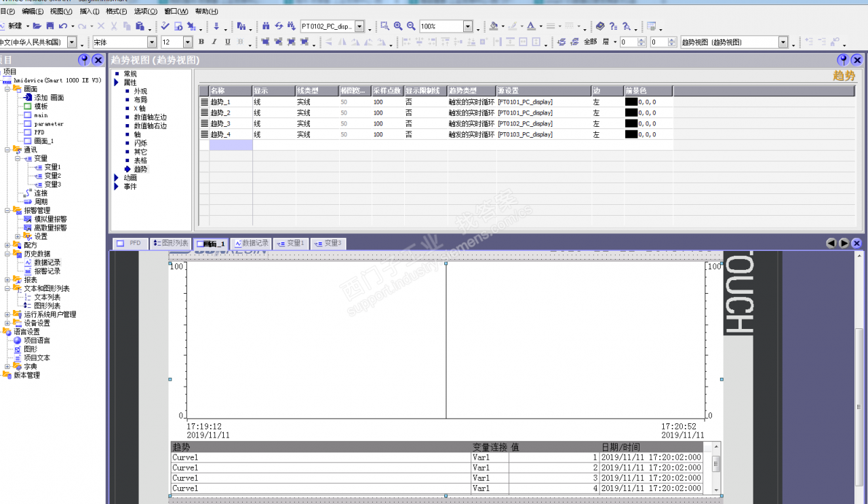The width and height of the screenshot is (868, 504).
Task: Expand 配方 node in project tree
Action: pos(7,245)
